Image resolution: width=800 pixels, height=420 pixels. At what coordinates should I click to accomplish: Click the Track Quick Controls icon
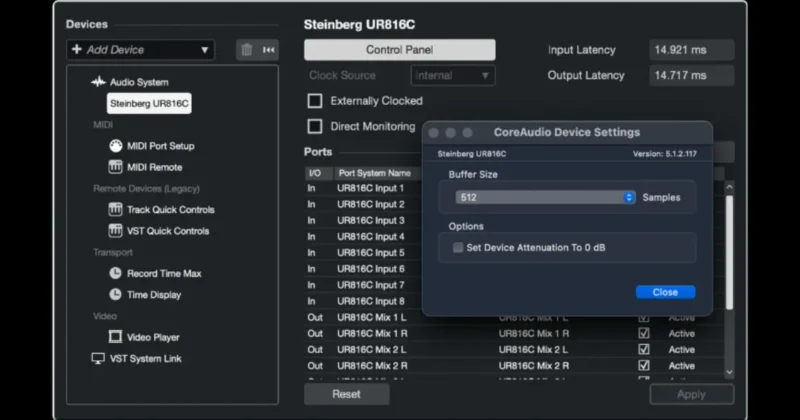tap(115, 209)
